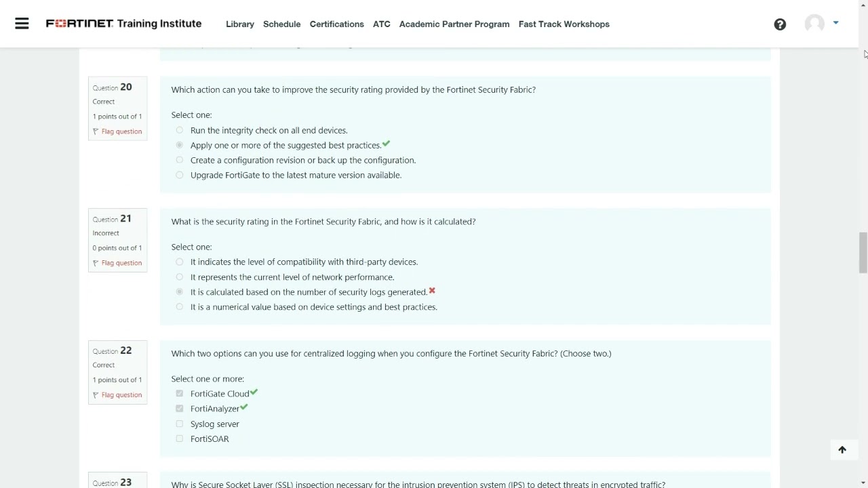Check the FortiSOAR checkbox

click(180, 439)
